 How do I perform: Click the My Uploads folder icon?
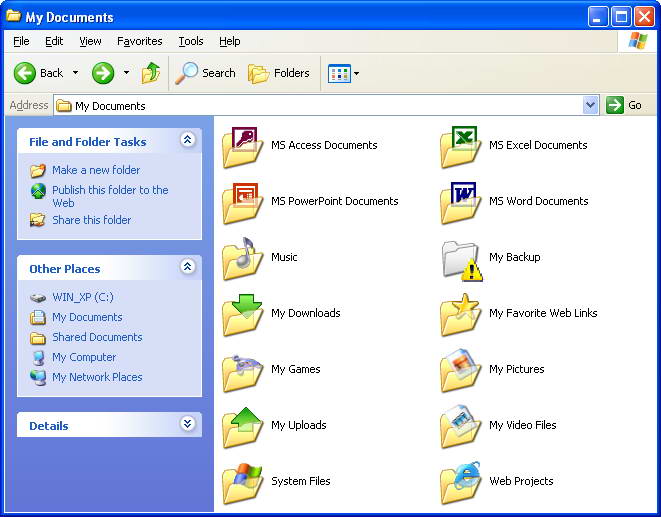pos(242,427)
